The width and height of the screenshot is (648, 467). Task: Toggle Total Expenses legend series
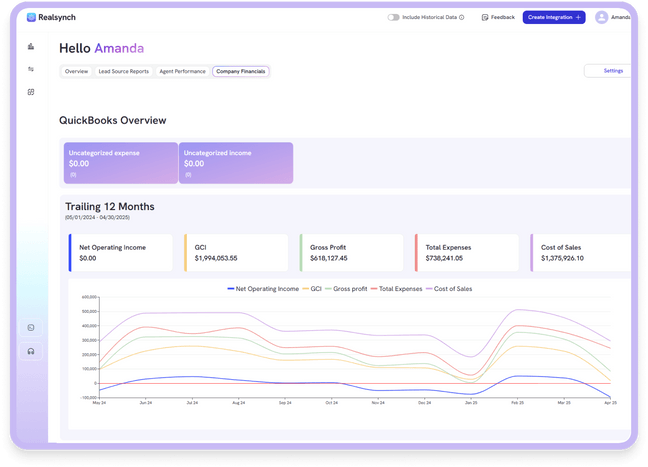coord(397,289)
